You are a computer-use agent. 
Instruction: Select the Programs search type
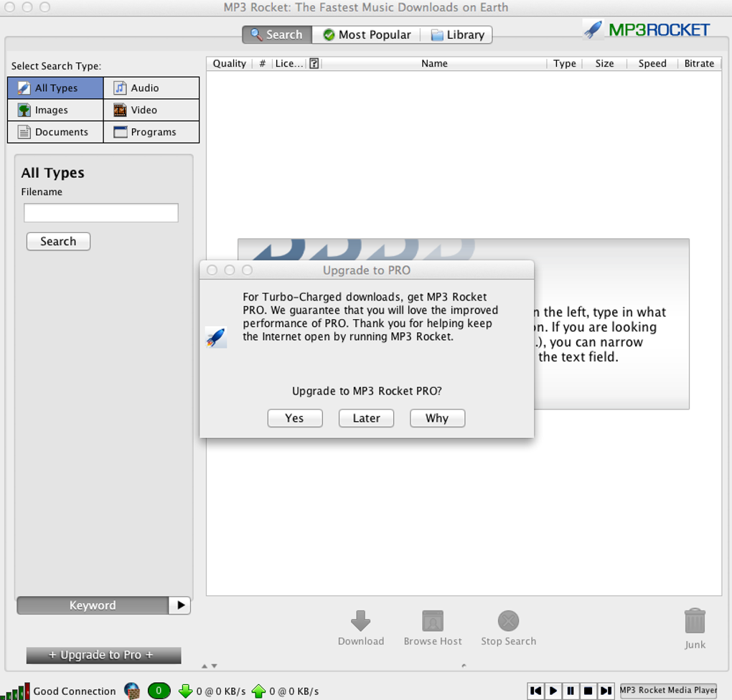[x=151, y=132]
